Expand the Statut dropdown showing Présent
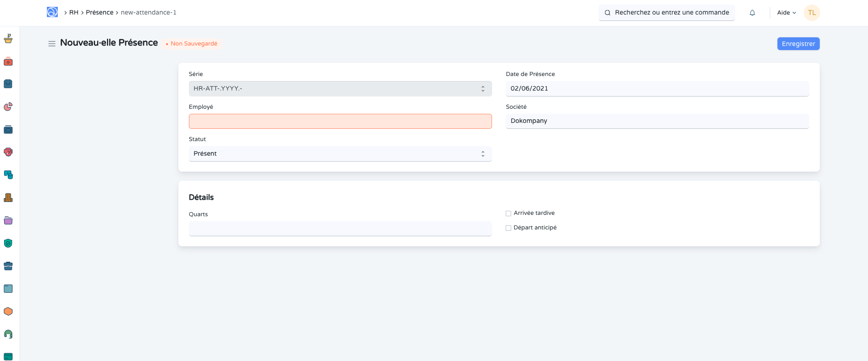Viewport: 868px width, 361px height. (340, 154)
